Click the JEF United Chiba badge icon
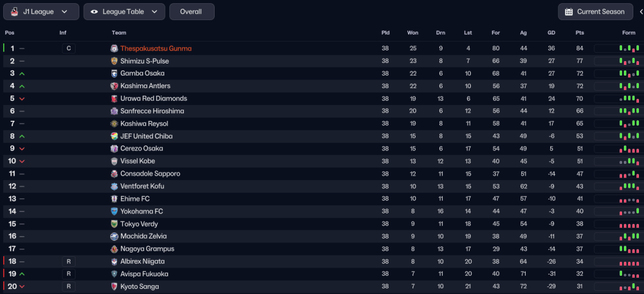 pyautogui.click(x=114, y=137)
